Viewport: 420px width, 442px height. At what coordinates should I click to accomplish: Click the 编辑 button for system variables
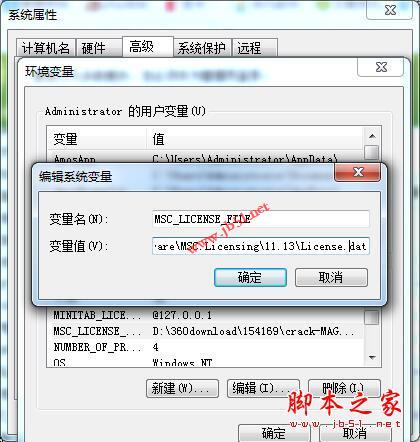click(263, 388)
